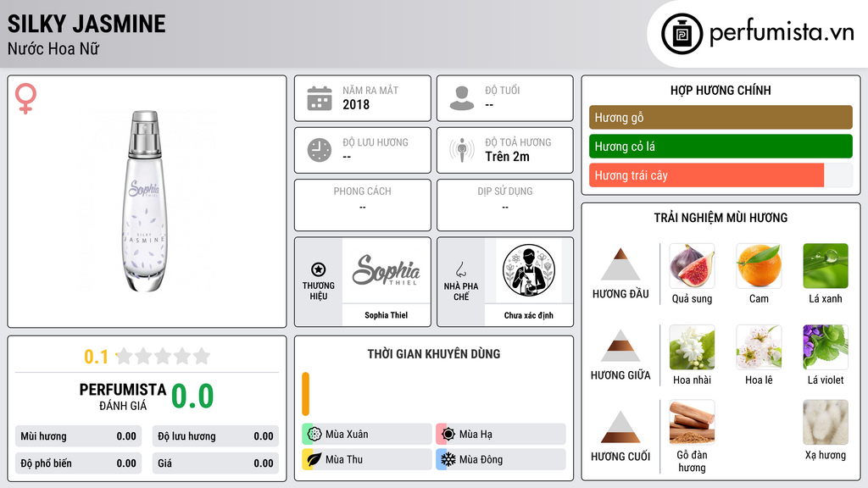Image resolution: width=868 pixels, height=488 pixels.
Task: Click the Hương cỏ lá green accord bar
Action: click(x=721, y=146)
